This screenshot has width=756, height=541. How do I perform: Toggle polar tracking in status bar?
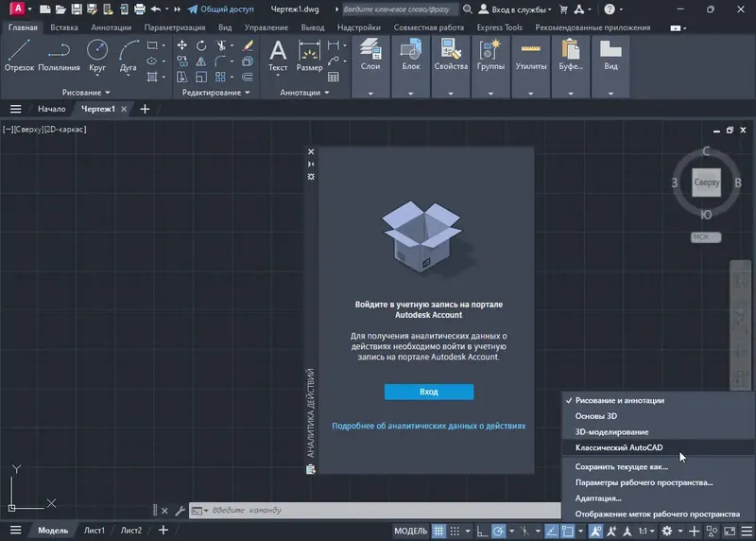coord(498,531)
